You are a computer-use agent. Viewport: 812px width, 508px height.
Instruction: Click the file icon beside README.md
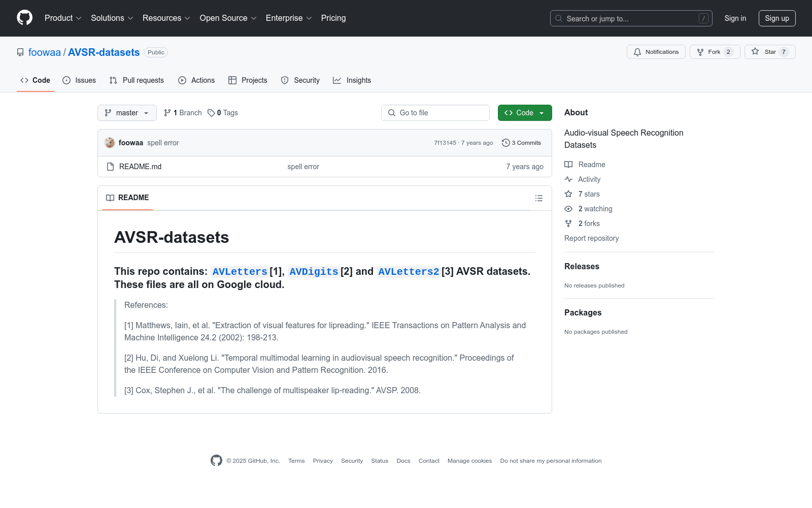(x=110, y=167)
